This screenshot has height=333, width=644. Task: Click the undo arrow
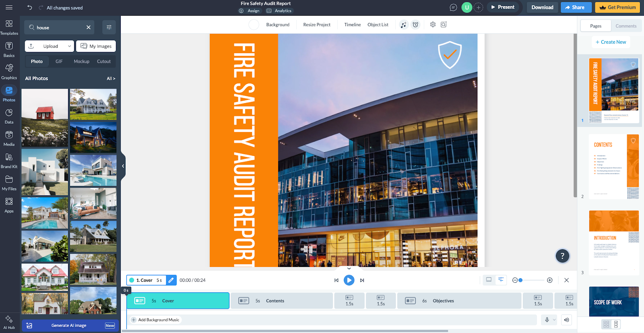(x=29, y=7)
